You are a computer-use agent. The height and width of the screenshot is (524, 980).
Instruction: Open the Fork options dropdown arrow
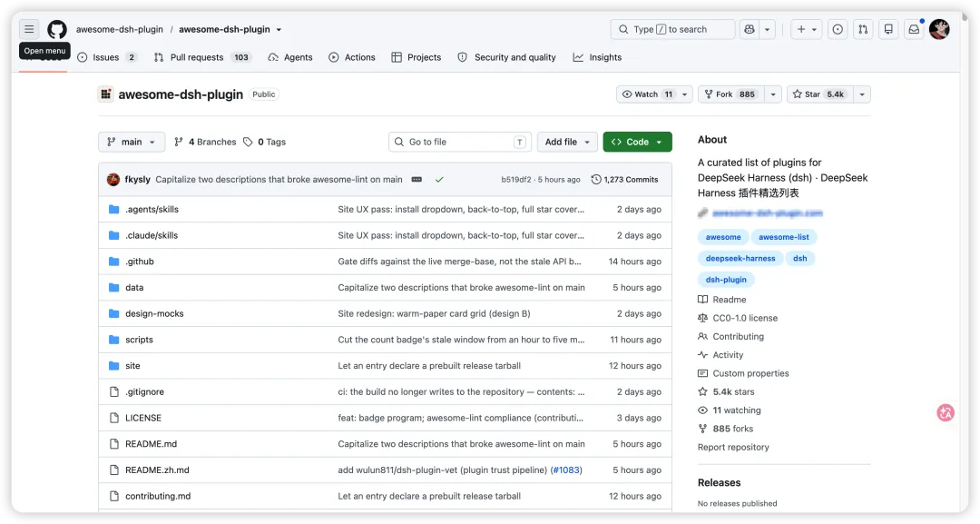click(x=773, y=94)
